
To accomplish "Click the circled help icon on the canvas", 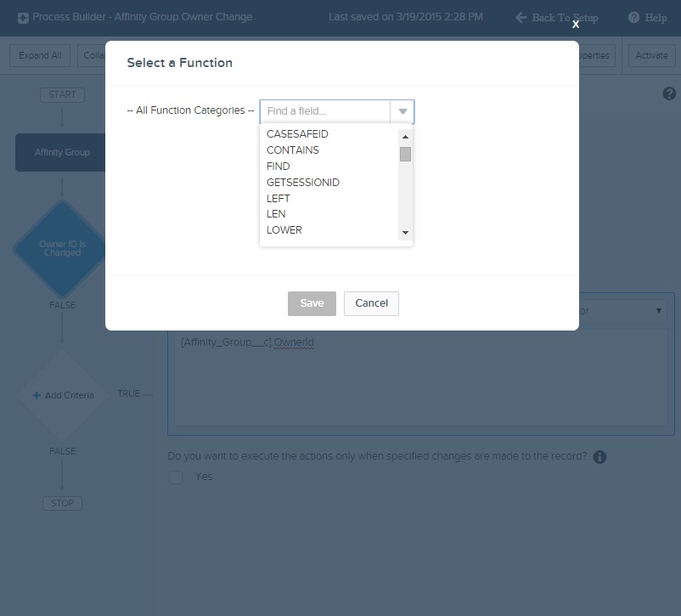I will pos(670,93).
